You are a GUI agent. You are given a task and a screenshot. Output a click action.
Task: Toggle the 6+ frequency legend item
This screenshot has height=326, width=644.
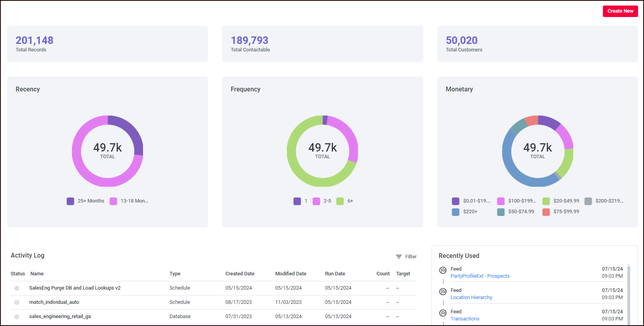pyautogui.click(x=350, y=201)
